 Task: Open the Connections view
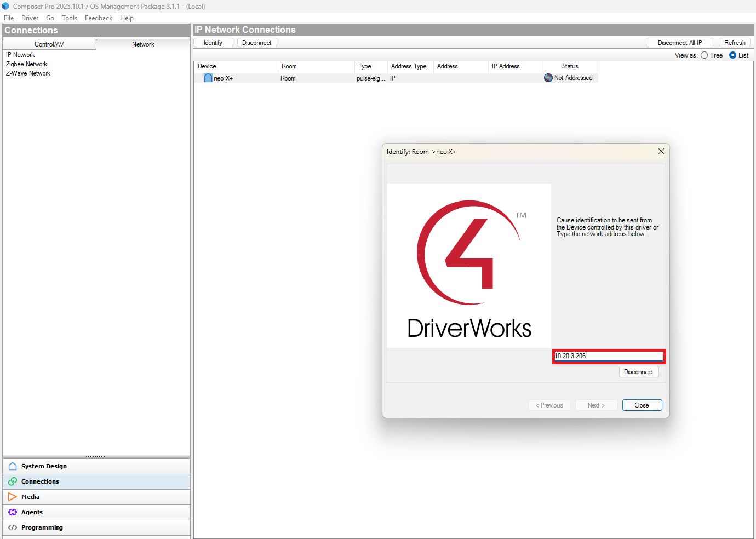click(x=96, y=481)
